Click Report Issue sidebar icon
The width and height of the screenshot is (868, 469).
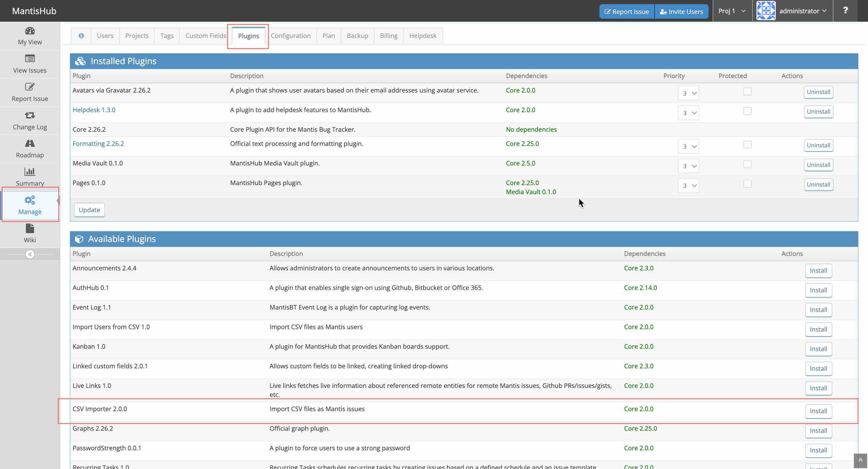click(30, 87)
